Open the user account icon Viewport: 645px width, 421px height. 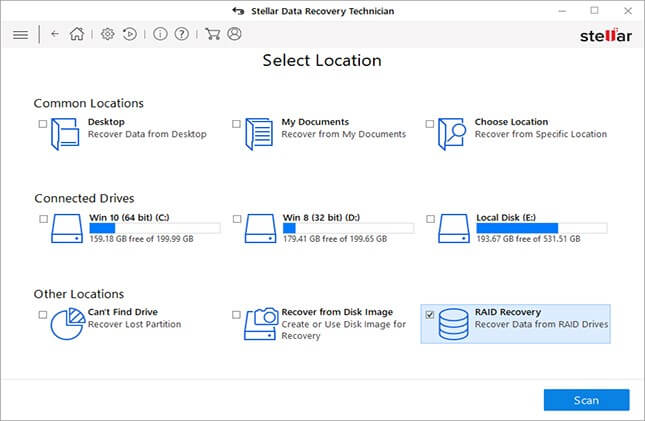[234, 34]
